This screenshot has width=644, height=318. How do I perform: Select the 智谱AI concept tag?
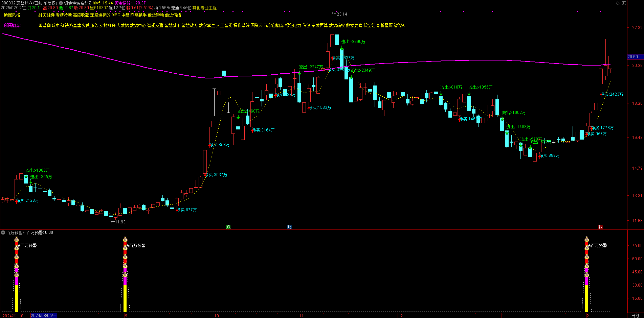(399, 25)
